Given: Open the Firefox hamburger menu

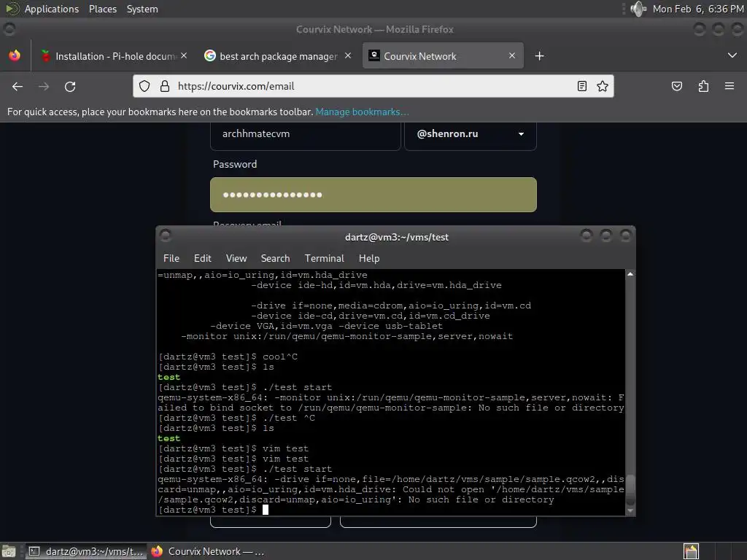Looking at the screenshot, I should (729, 86).
